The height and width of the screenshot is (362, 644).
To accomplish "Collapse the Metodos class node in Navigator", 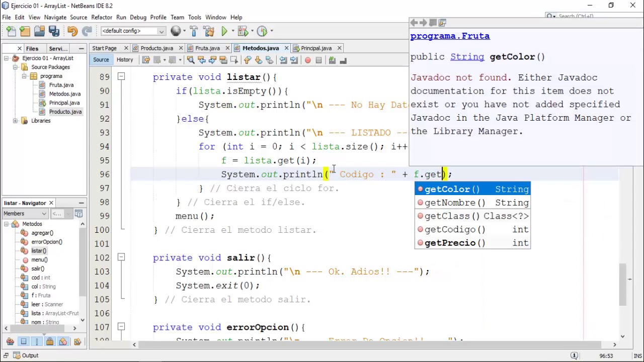I will click(6, 224).
